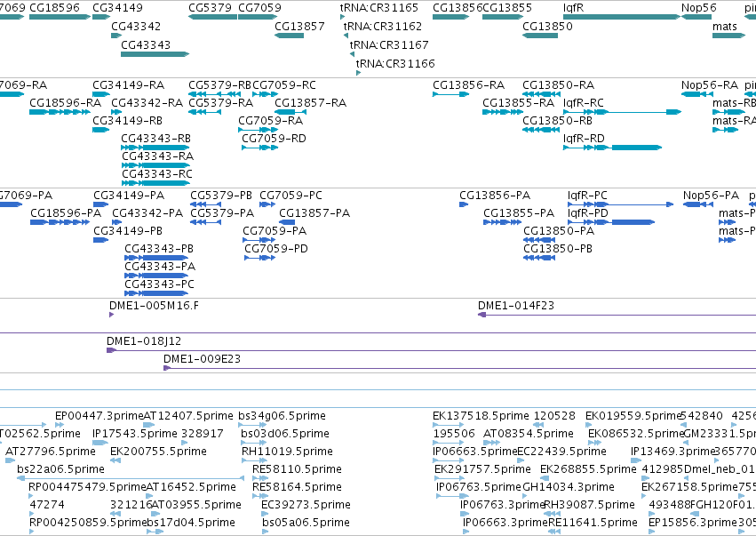Click the tRNA:CR31167 arrow
This screenshot has height=536, width=756.
(x=352, y=54)
